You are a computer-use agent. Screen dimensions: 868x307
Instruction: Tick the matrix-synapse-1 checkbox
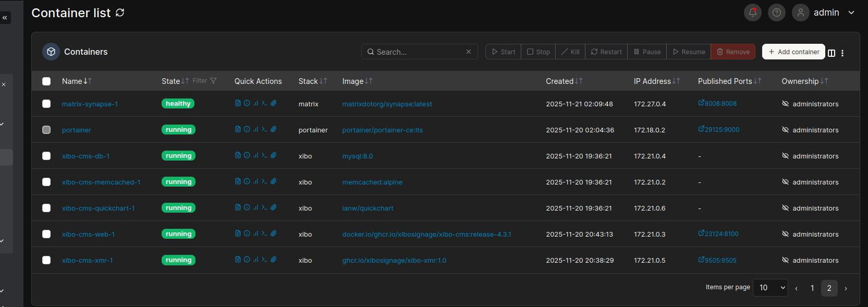click(46, 104)
